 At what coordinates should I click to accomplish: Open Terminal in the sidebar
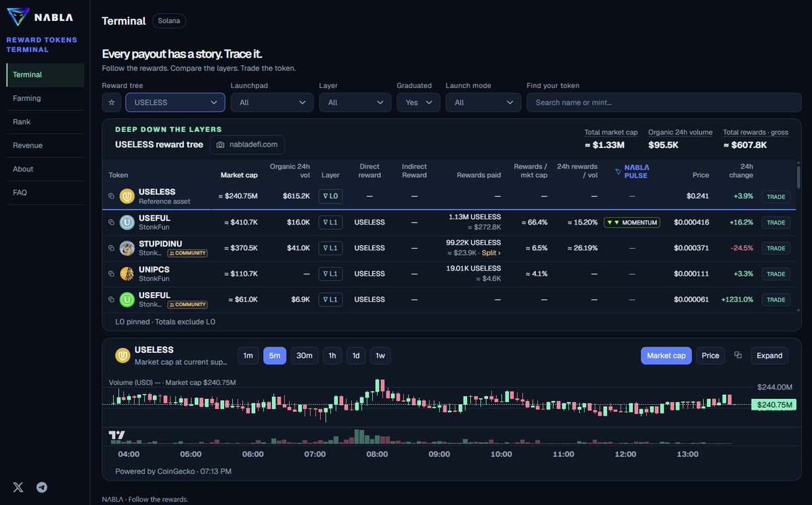pyautogui.click(x=45, y=75)
